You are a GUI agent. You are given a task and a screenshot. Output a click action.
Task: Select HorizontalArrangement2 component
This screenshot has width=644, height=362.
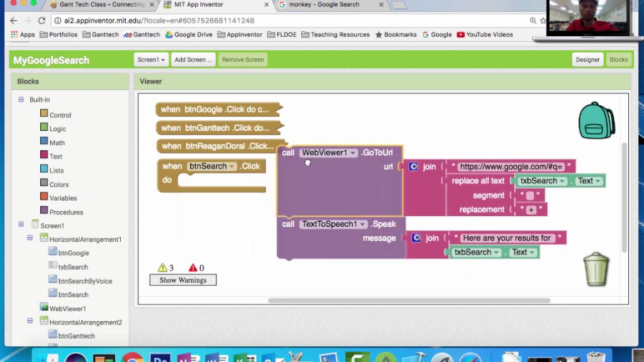pos(86,322)
